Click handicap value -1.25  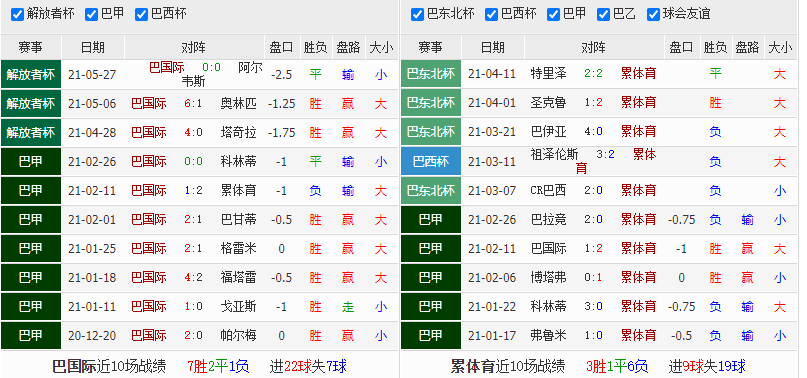pyautogui.click(x=281, y=104)
